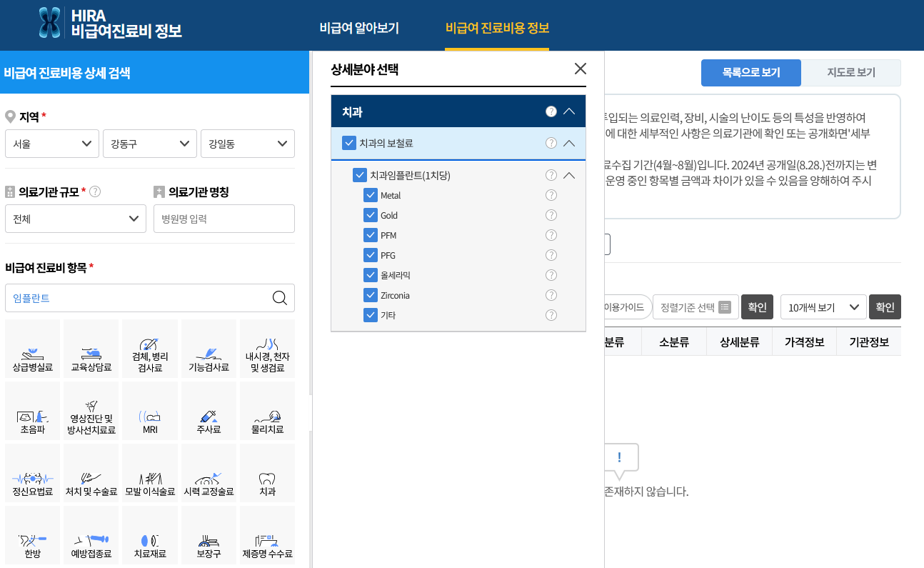Click the sort list icon by 정렬기준 선택
The height and width of the screenshot is (568, 924).
725,307
